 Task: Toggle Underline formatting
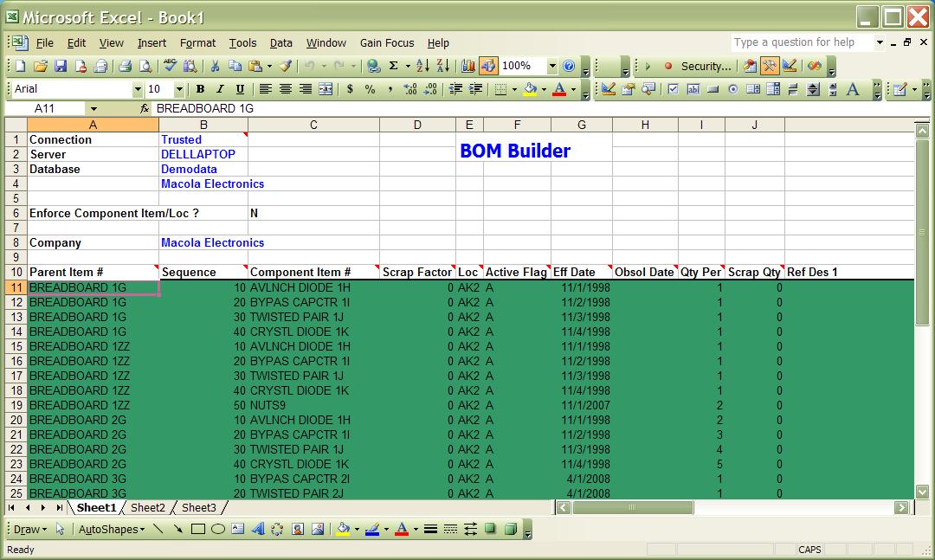click(x=240, y=89)
